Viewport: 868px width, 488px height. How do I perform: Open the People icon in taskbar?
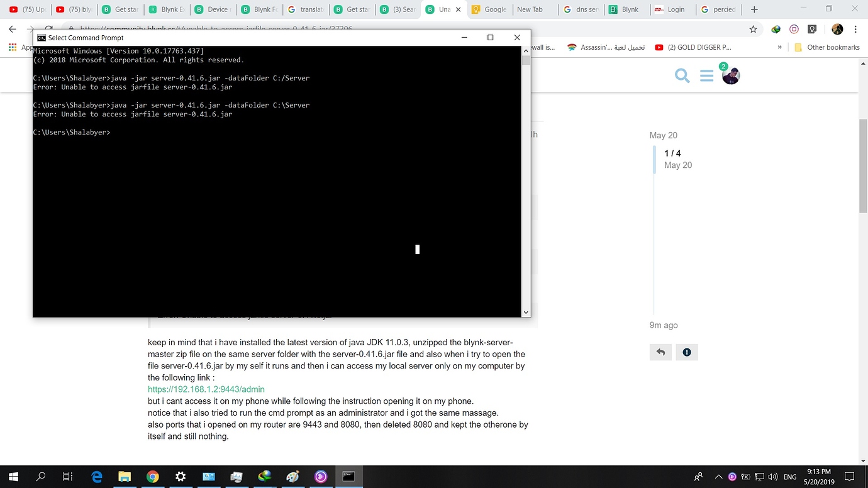tap(699, 477)
